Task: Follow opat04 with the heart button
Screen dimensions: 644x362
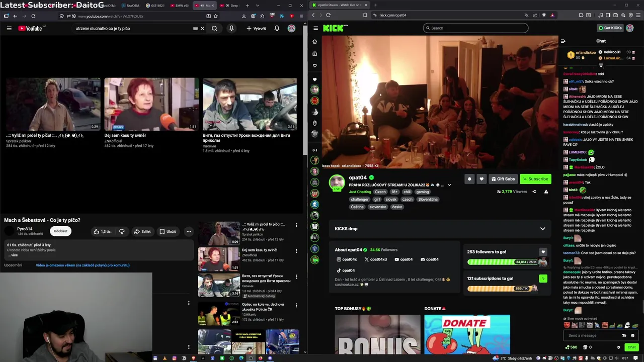Action: [481, 179]
